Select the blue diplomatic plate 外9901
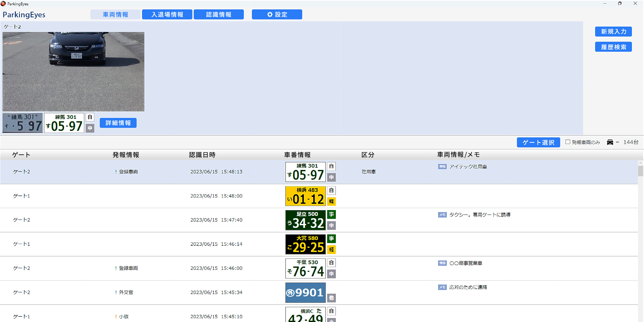The width and height of the screenshot is (644, 322). pyautogui.click(x=305, y=293)
